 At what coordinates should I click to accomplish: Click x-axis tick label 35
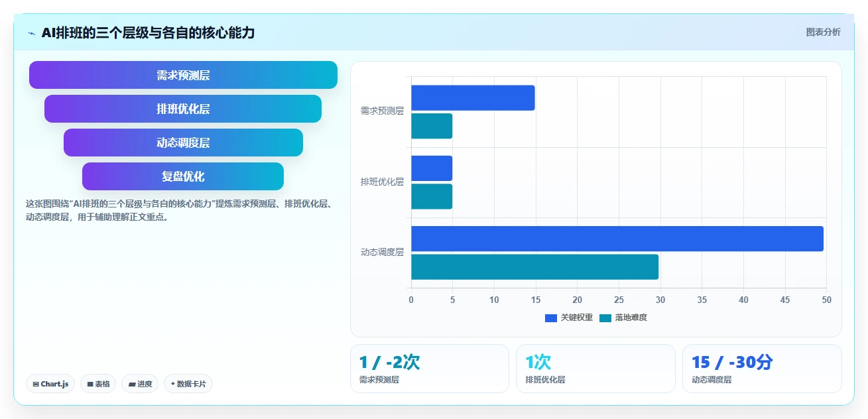(x=702, y=300)
